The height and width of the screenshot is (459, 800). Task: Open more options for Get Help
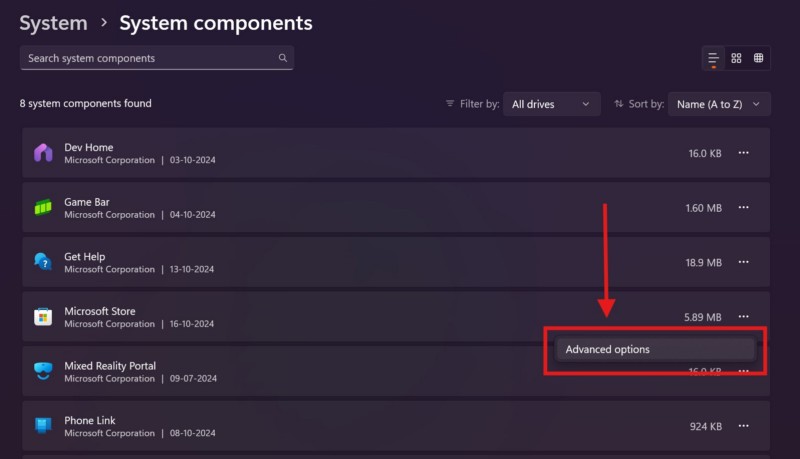click(743, 262)
